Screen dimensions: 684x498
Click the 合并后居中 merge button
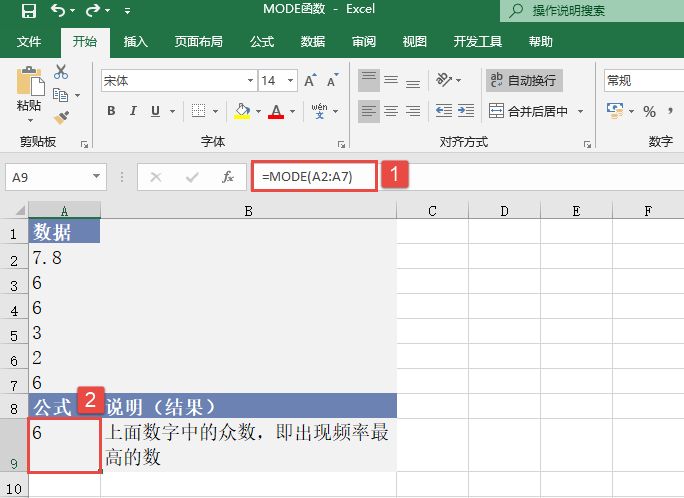pos(529,111)
